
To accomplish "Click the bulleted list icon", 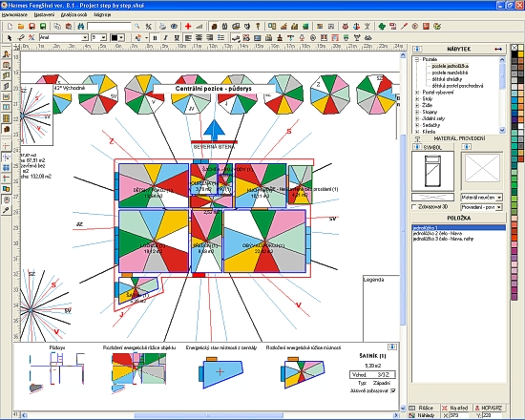I will click(220, 38).
